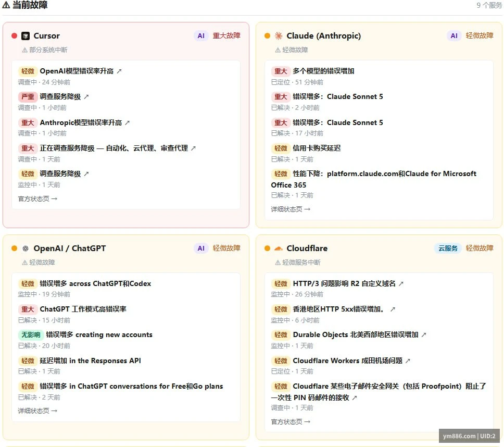504x447 pixels.
Task: Click the Cursor app logo icon
Action: click(26, 36)
